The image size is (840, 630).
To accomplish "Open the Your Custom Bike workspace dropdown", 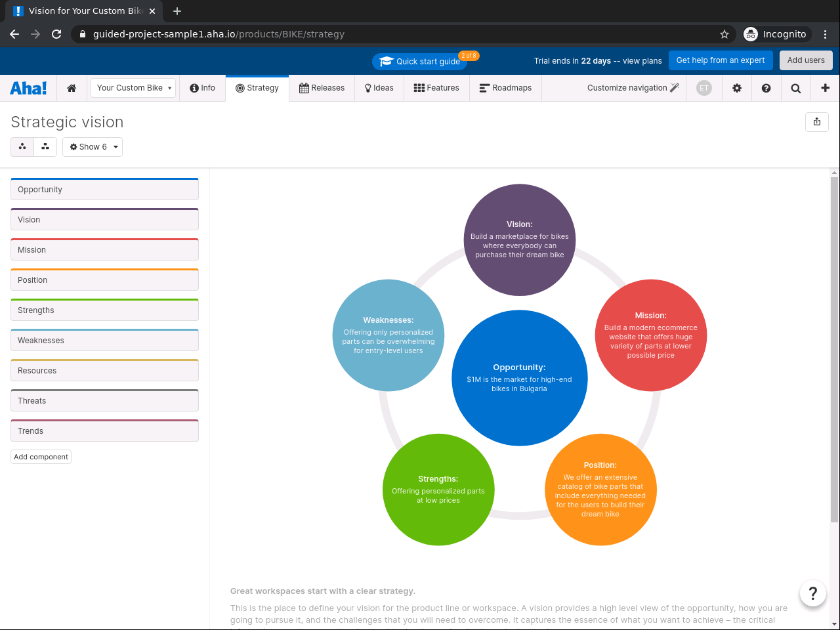I will click(133, 88).
